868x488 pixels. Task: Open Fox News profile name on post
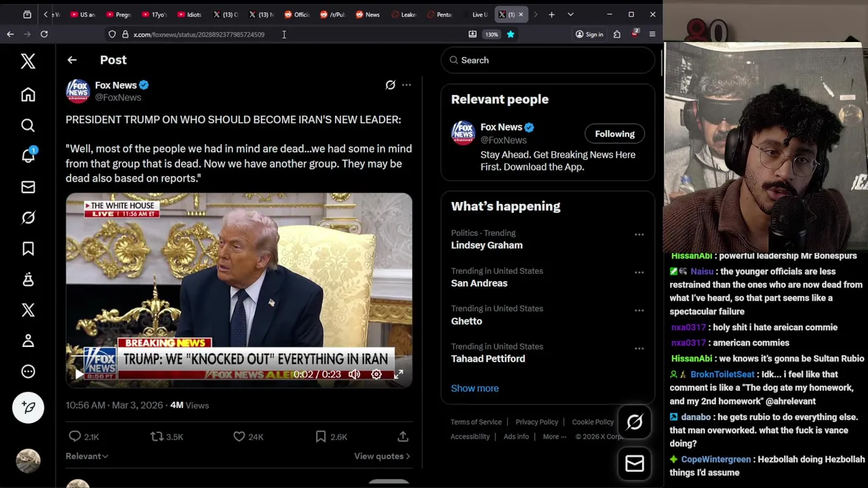115,85
